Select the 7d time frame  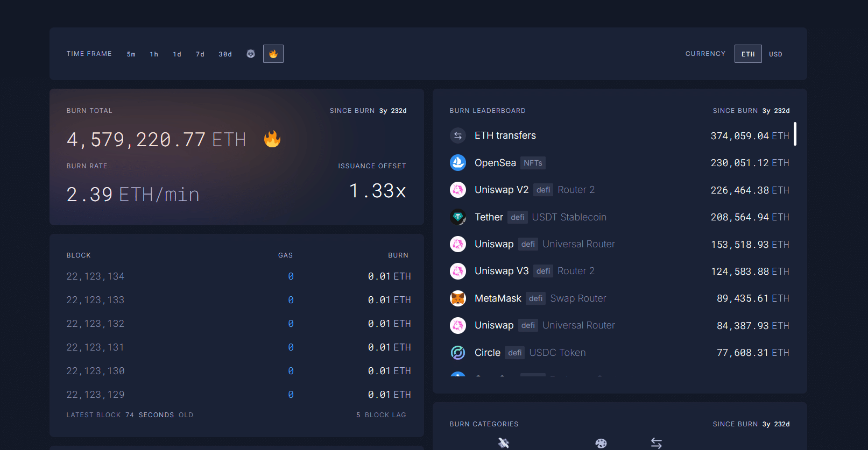(x=200, y=54)
